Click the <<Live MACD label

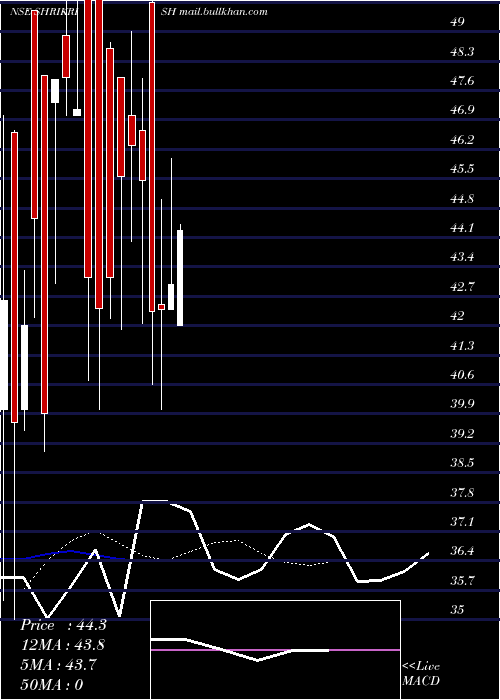(421, 674)
